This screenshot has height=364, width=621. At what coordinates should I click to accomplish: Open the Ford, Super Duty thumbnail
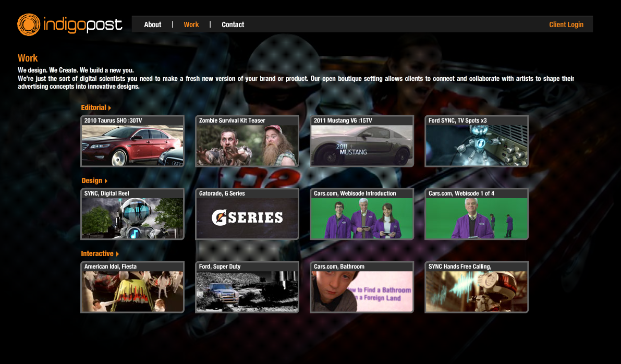tap(247, 287)
